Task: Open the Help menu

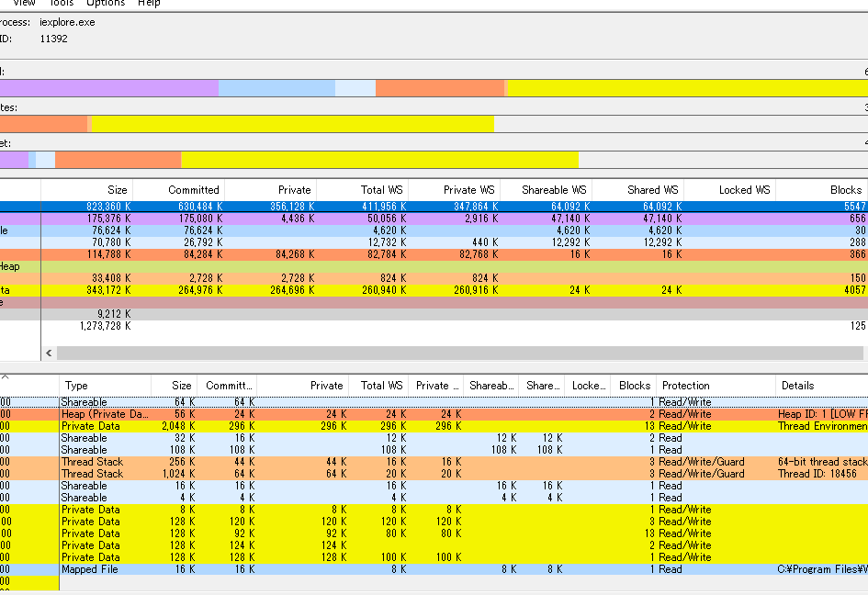Action: (149, 4)
